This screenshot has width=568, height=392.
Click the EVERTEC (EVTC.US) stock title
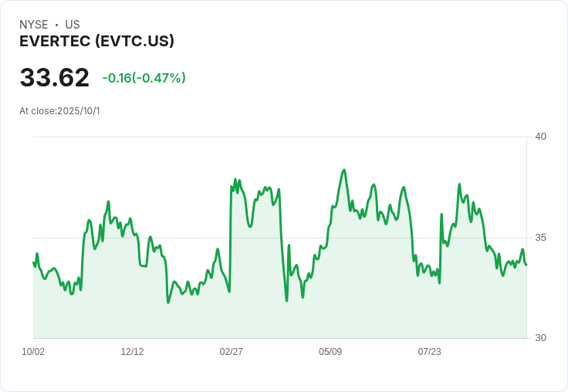(x=96, y=42)
